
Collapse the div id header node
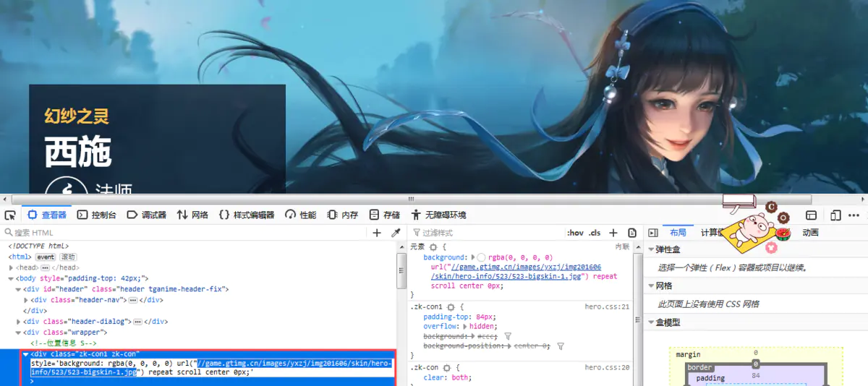coord(19,289)
